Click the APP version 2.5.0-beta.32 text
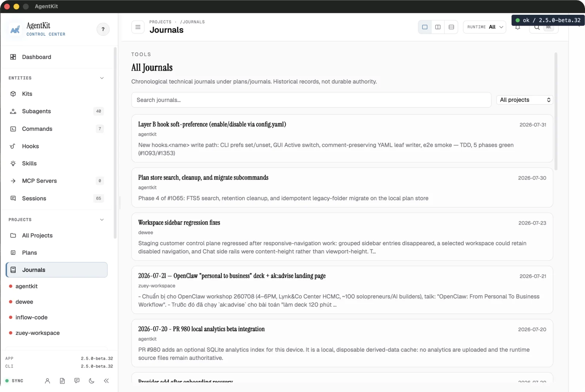 97,359
